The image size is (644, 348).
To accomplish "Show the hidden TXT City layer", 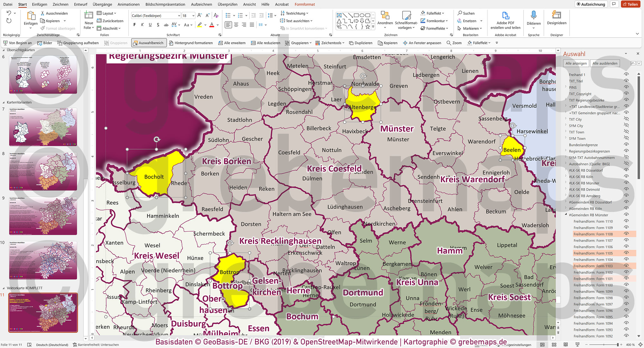I will point(626,119).
